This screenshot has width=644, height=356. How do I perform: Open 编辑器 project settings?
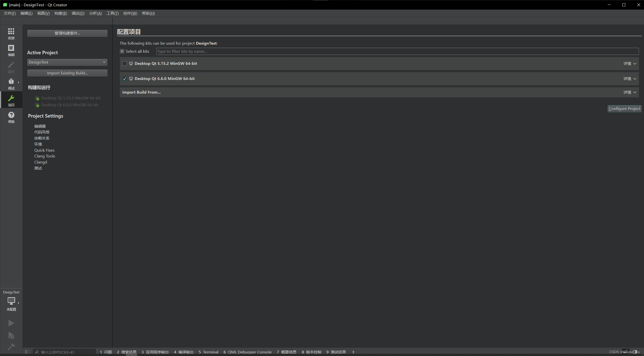coord(40,126)
